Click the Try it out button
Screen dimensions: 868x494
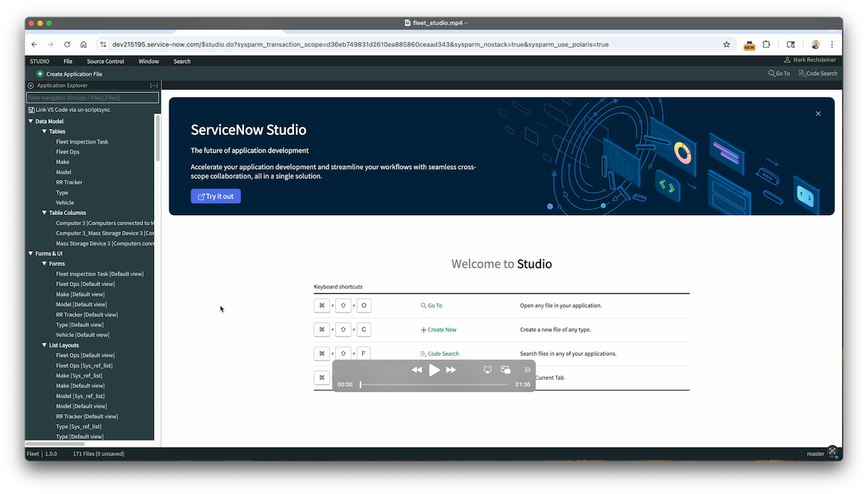[215, 196]
